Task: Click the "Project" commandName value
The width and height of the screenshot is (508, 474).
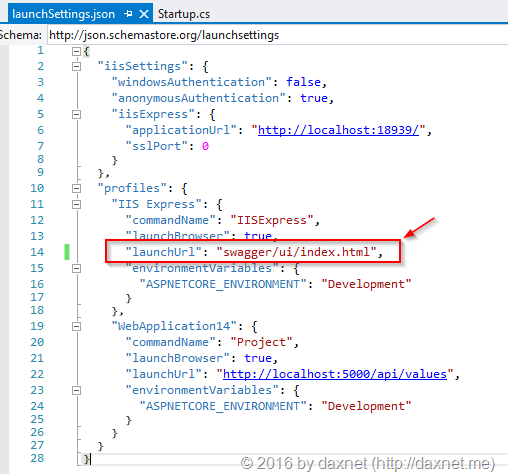Action: point(261,342)
